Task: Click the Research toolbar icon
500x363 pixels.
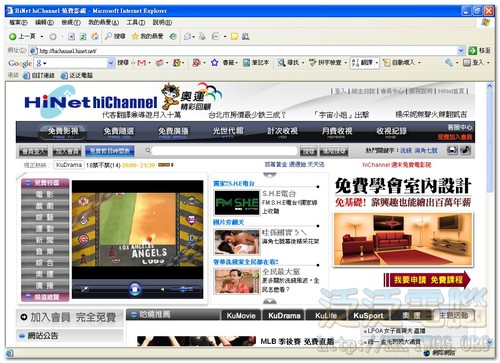Action: point(246,36)
